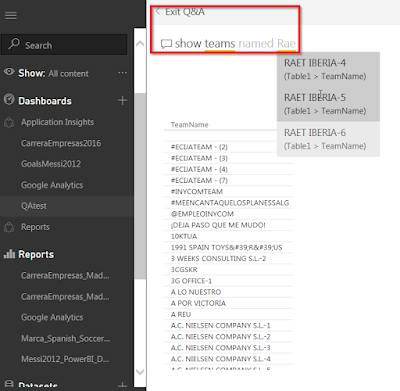This screenshot has width=400, height=391.
Task: Select row 10KTUA
Action: coord(228,236)
